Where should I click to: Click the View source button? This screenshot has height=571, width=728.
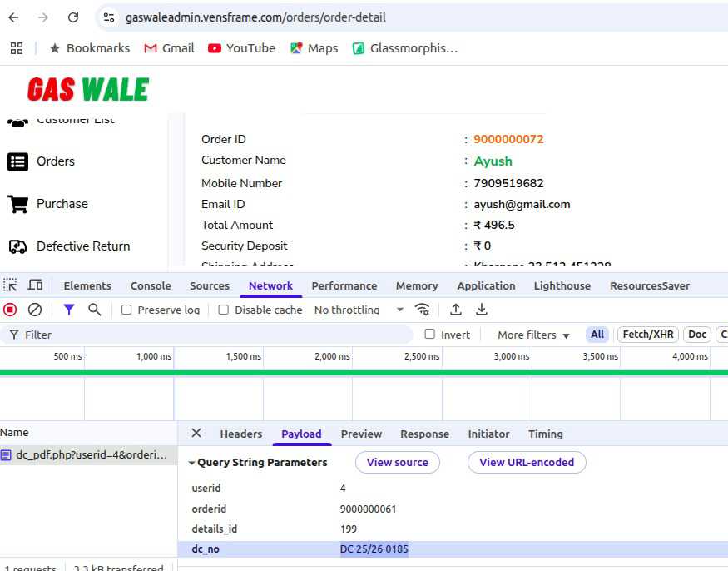click(397, 462)
